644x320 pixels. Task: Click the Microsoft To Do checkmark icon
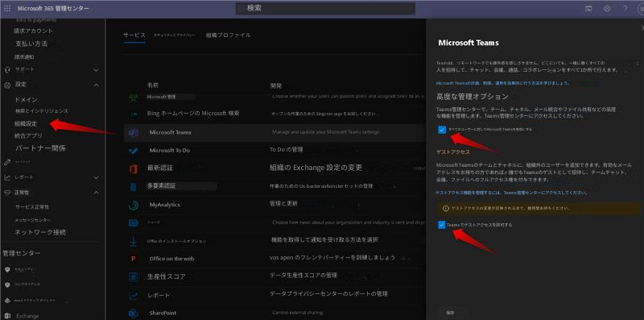(133, 151)
